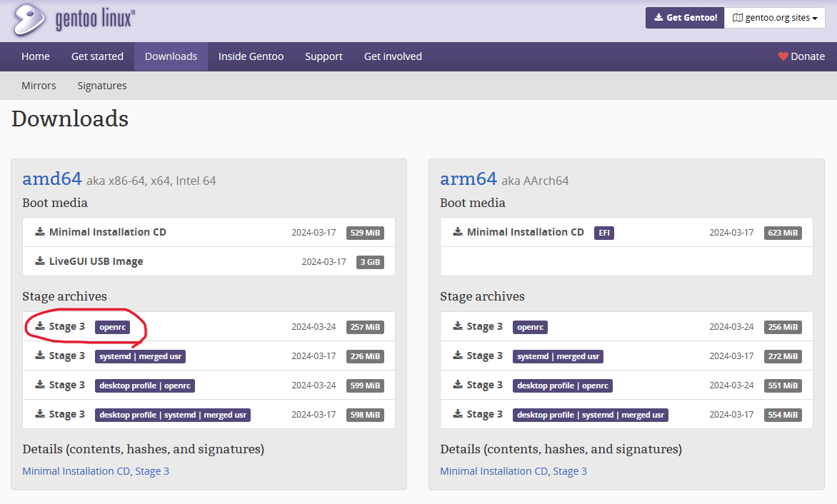The image size is (837, 504).
Task: Click the 2024-03-17 date on LiveGUI USB row
Action: [324, 262]
